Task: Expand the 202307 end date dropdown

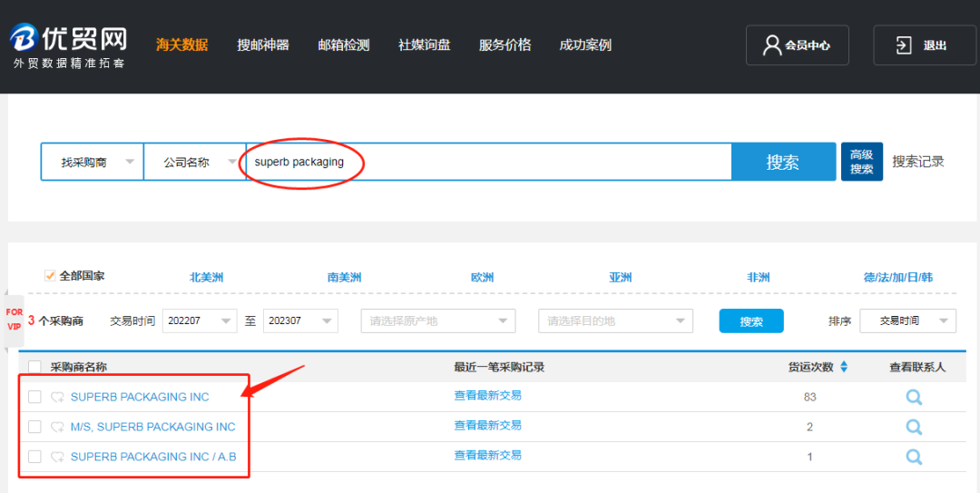Action: [x=300, y=321]
